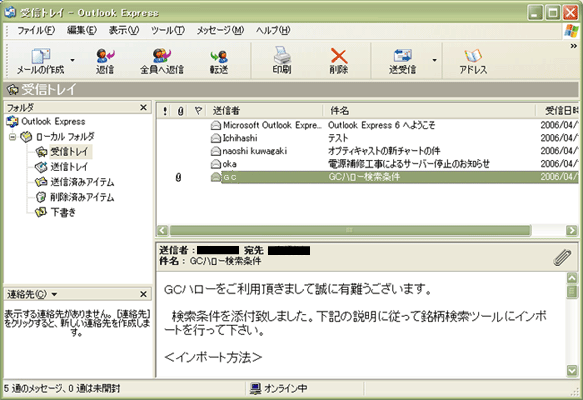Open the 編集(E) menu
The width and height of the screenshot is (583, 400).
(x=82, y=30)
